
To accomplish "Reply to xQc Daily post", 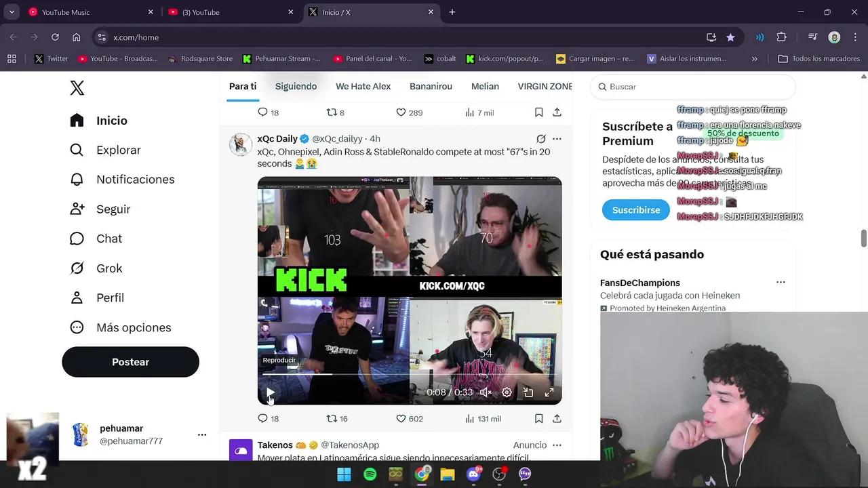I will [269, 419].
